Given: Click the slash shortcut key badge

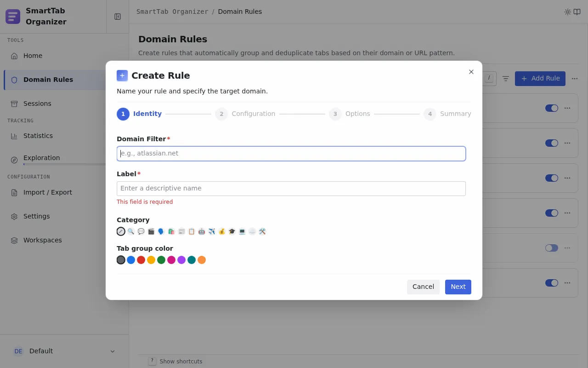Looking at the screenshot, I should tap(489, 78).
